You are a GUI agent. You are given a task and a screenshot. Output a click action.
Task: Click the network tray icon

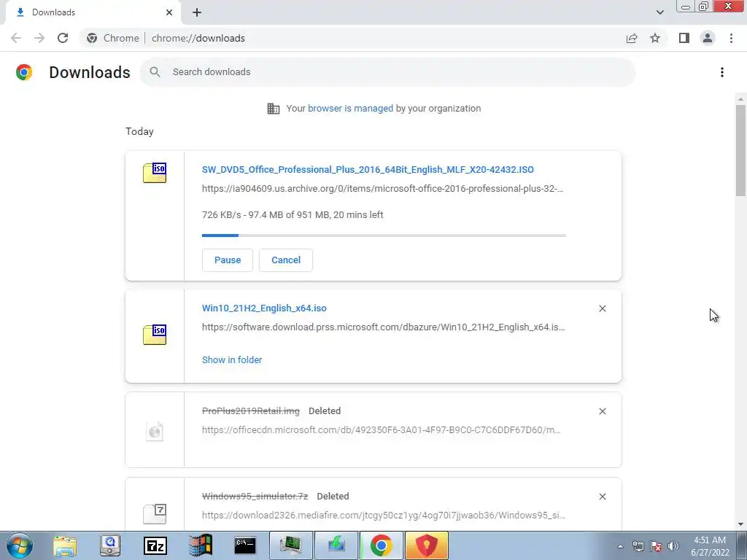point(638,546)
